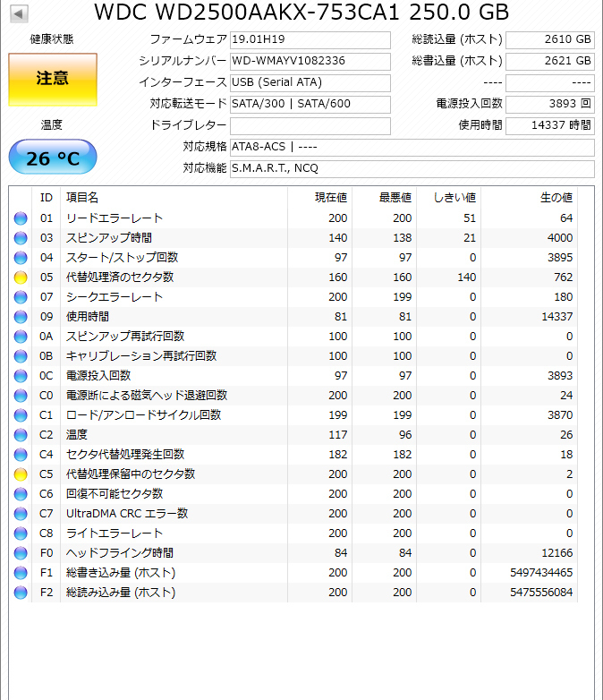Click the 生の値 column header
Viewport: 603px width, 700px height.
pyautogui.click(x=529, y=197)
